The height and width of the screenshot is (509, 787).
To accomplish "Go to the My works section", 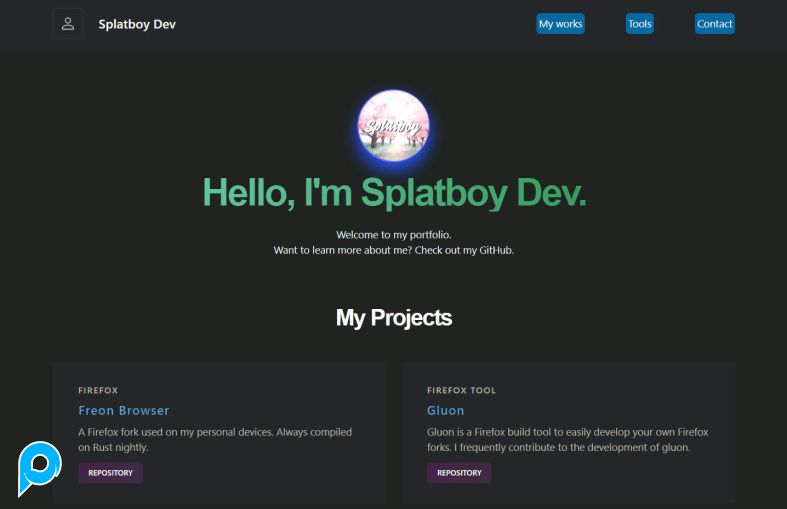I will (x=560, y=24).
